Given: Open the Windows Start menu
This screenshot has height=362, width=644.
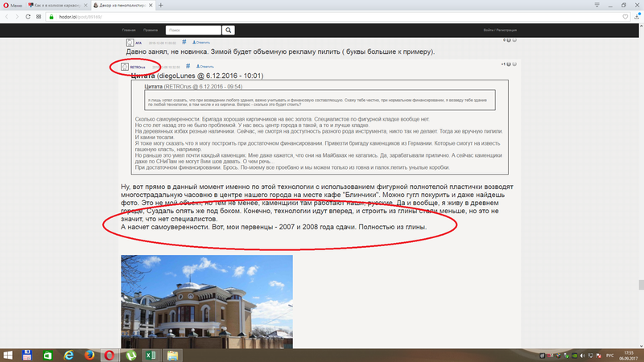Looking at the screenshot, I should click(x=8, y=355).
